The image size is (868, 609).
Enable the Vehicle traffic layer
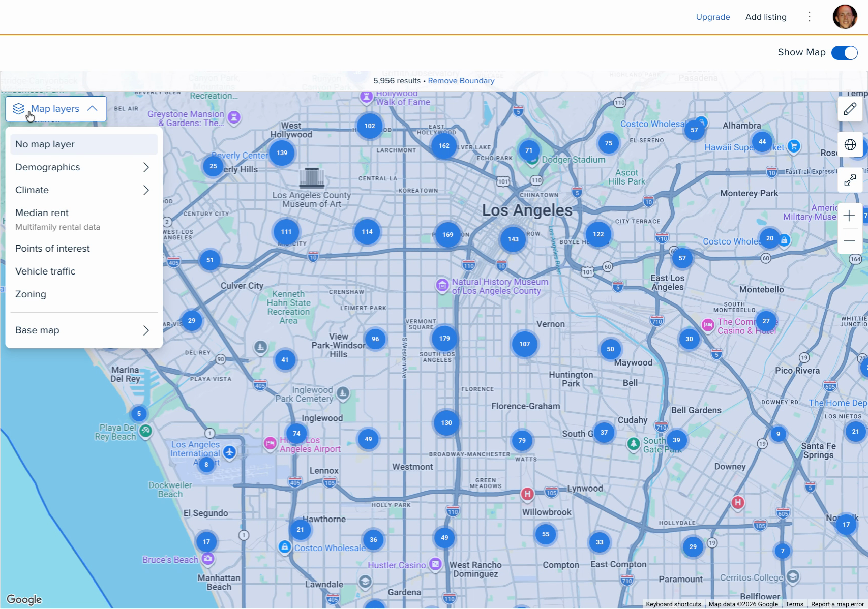pyautogui.click(x=84, y=271)
